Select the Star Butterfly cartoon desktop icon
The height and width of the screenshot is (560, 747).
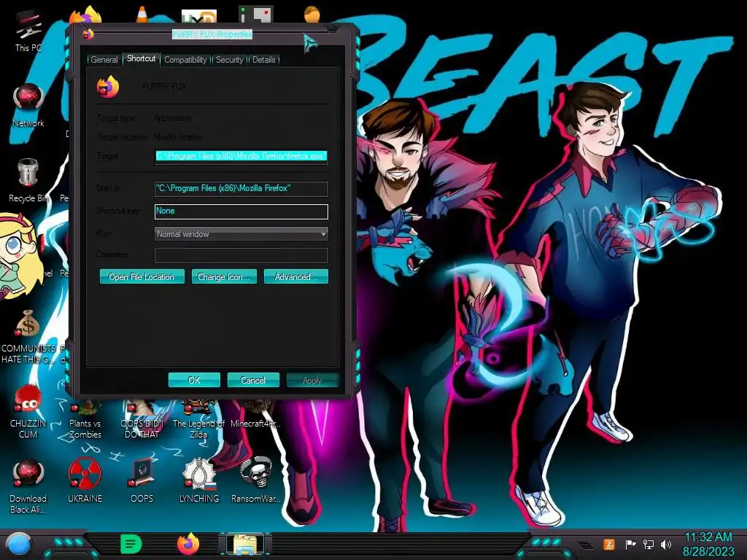(x=19, y=254)
